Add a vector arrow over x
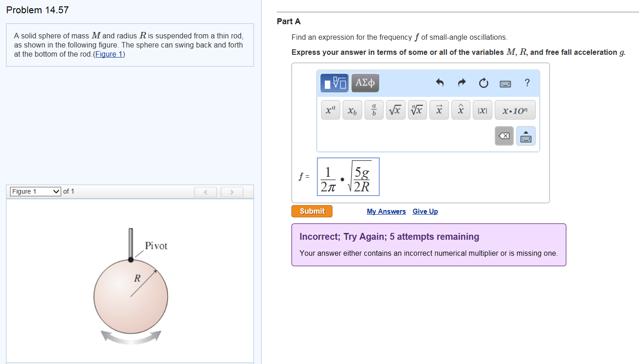 [x=439, y=110]
